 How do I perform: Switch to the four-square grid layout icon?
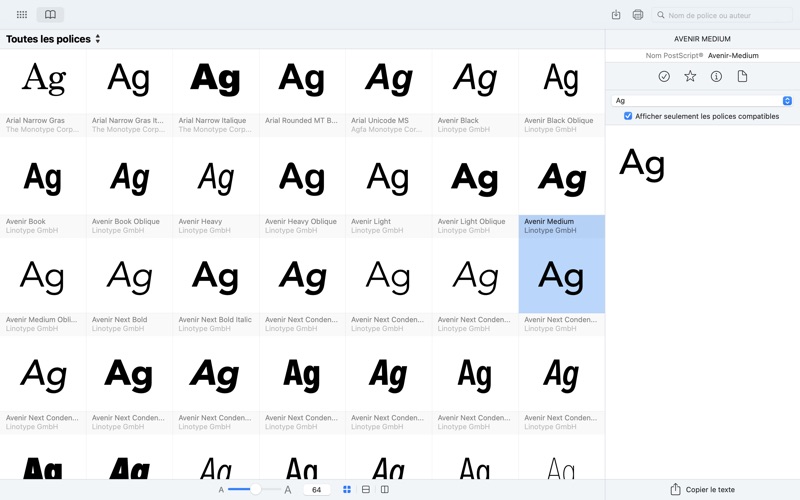point(347,489)
